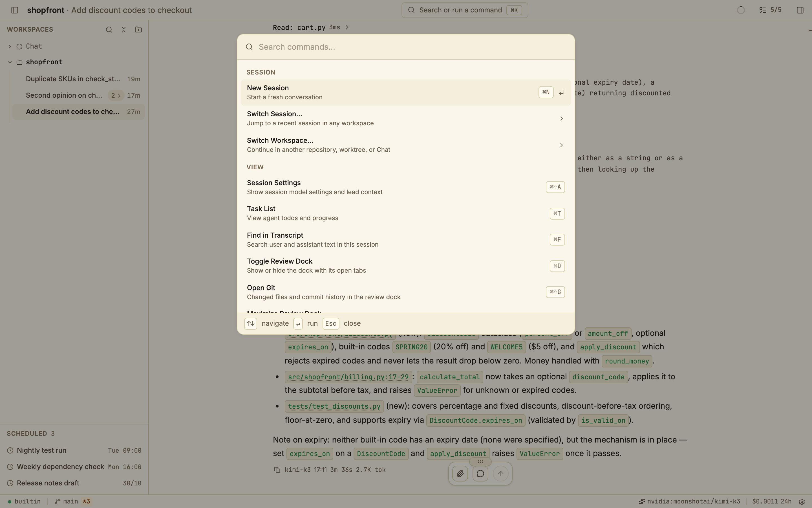Select Add discount codes to che... session
This screenshot has width=812, height=508.
click(78, 112)
